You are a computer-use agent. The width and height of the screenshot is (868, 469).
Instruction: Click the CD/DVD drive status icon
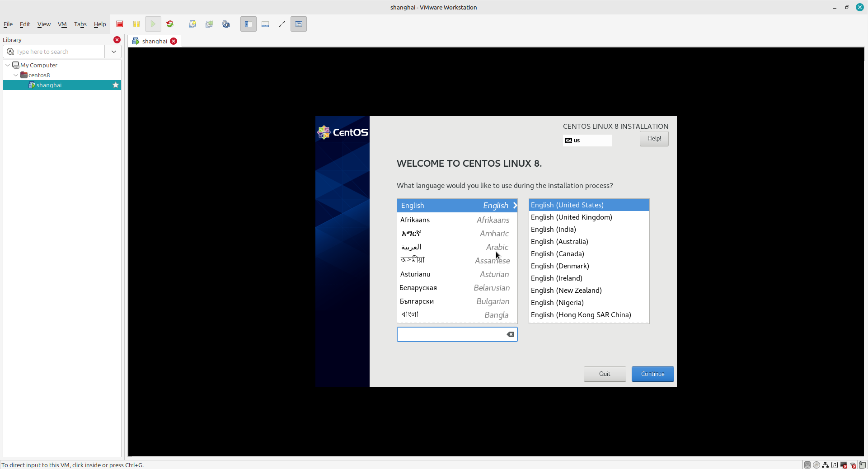pos(816,465)
